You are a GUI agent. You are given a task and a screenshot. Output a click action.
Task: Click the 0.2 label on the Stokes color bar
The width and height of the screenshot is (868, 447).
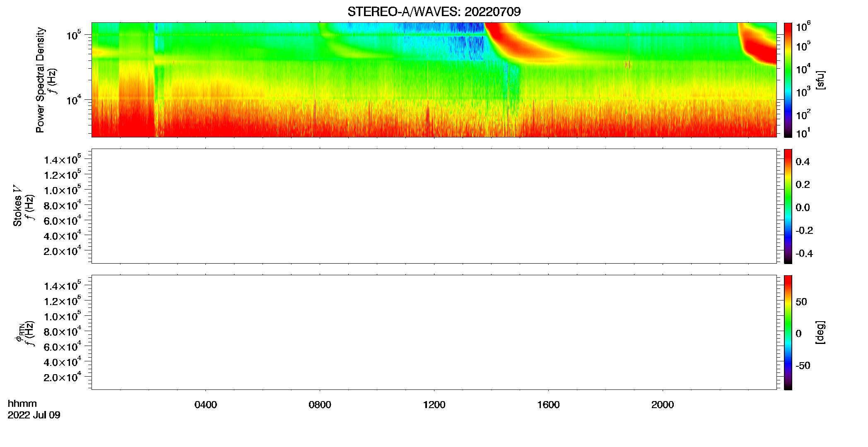[803, 185]
